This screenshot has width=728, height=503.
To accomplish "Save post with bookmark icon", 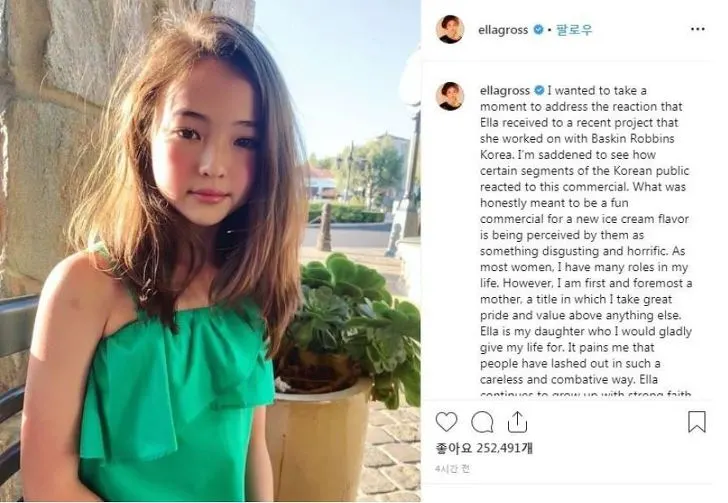I will 696,421.
